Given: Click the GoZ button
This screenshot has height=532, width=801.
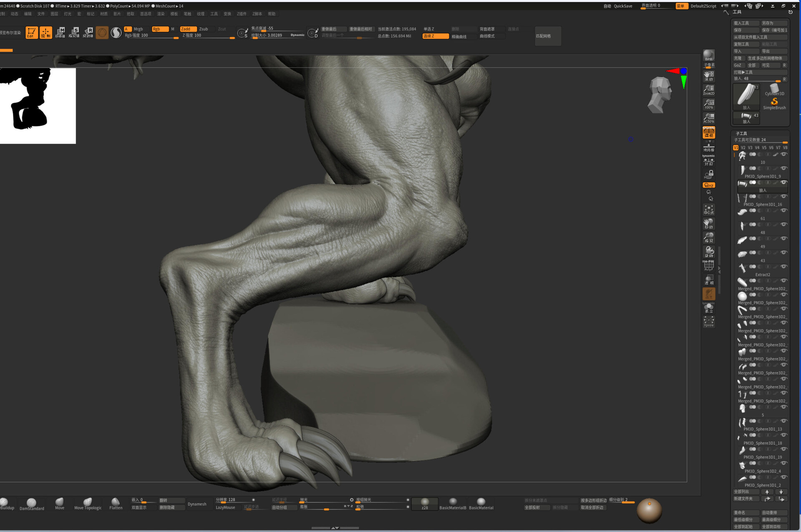Looking at the screenshot, I should tap(738, 65).
